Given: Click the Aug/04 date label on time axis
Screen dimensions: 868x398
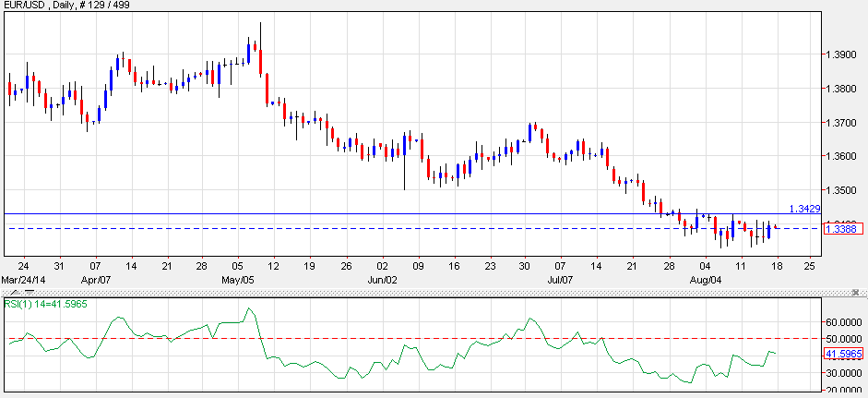Looking at the screenshot, I should click(706, 278).
